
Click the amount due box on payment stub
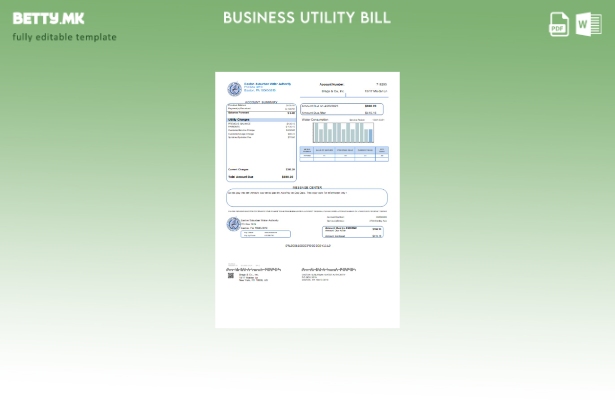(353, 232)
